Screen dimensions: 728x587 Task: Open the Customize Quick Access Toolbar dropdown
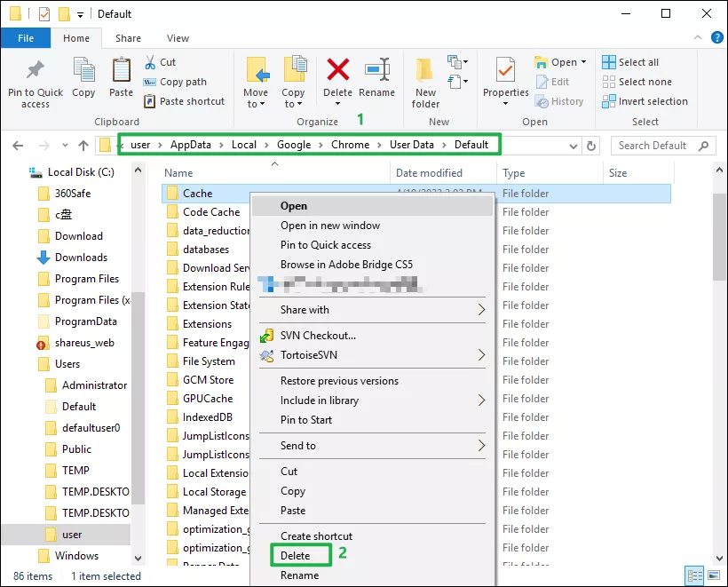(80, 15)
